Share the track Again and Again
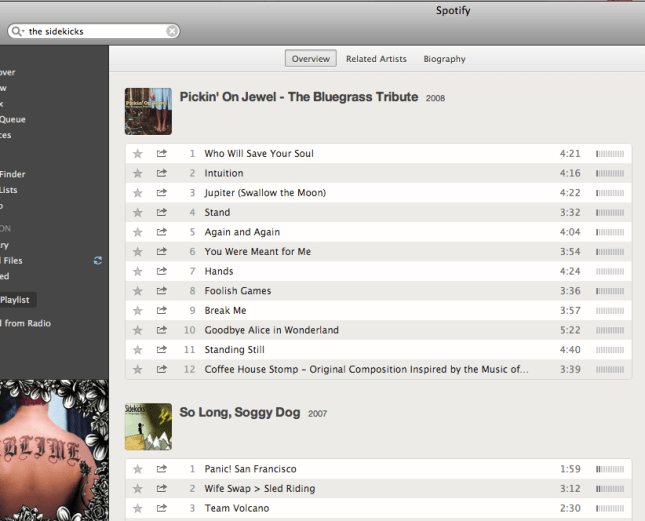This screenshot has width=645, height=521. (162, 232)
